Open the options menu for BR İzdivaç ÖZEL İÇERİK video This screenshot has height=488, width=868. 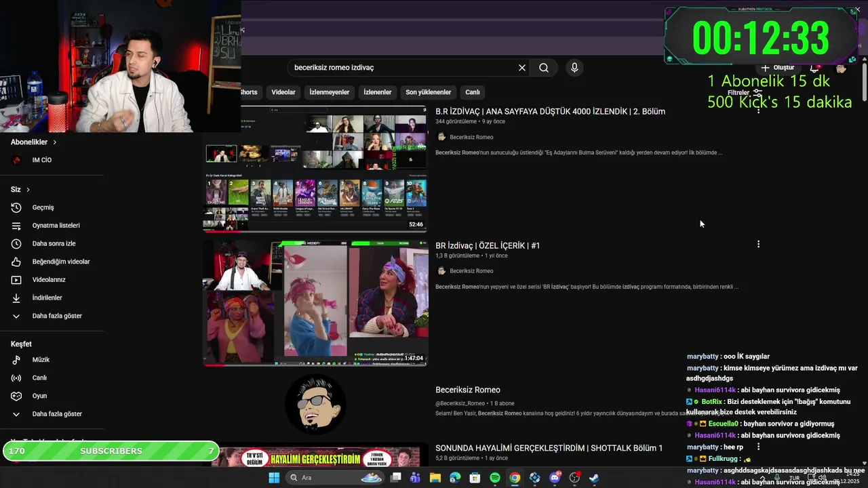(758, 244)
